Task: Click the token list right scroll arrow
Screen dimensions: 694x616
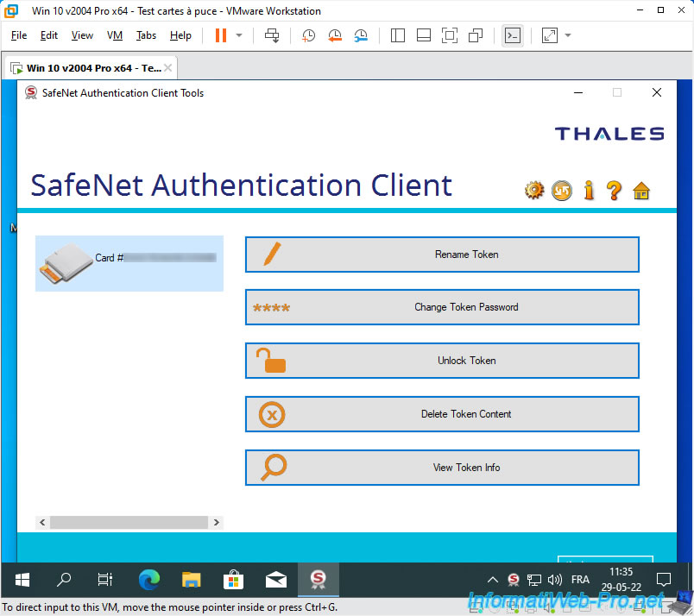Action: (x=217, y=522)
